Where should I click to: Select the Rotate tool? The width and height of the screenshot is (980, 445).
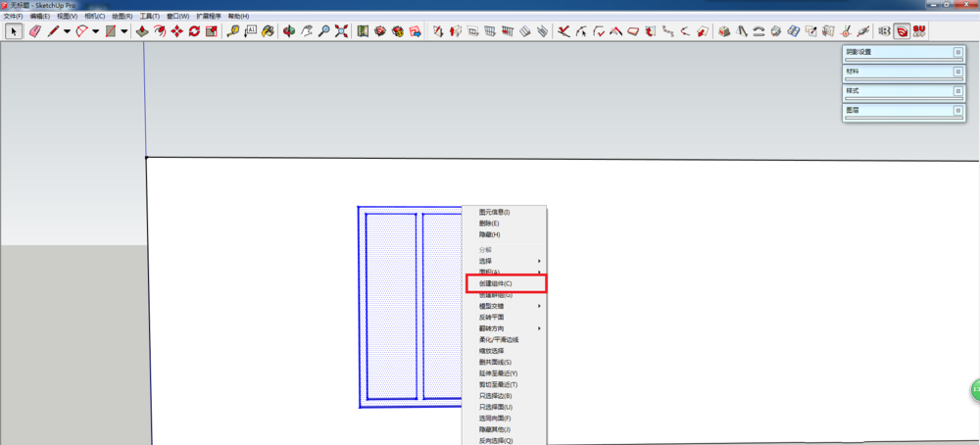(194, 31)
